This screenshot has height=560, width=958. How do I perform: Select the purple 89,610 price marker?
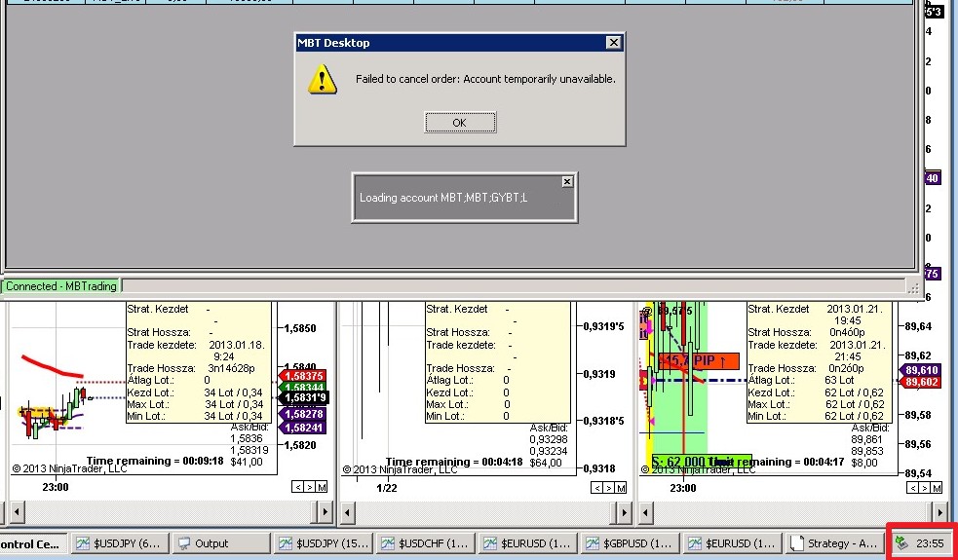tap(920, 370)
